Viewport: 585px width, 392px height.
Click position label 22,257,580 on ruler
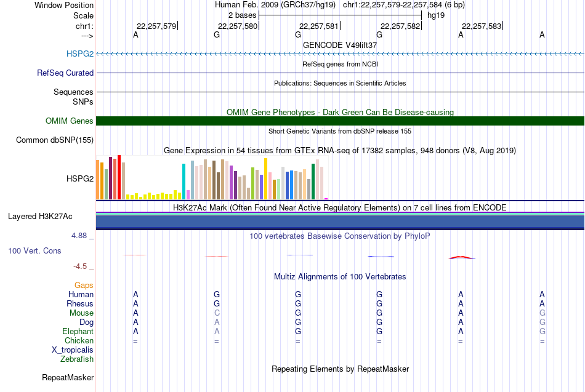(x=238, y=26)
